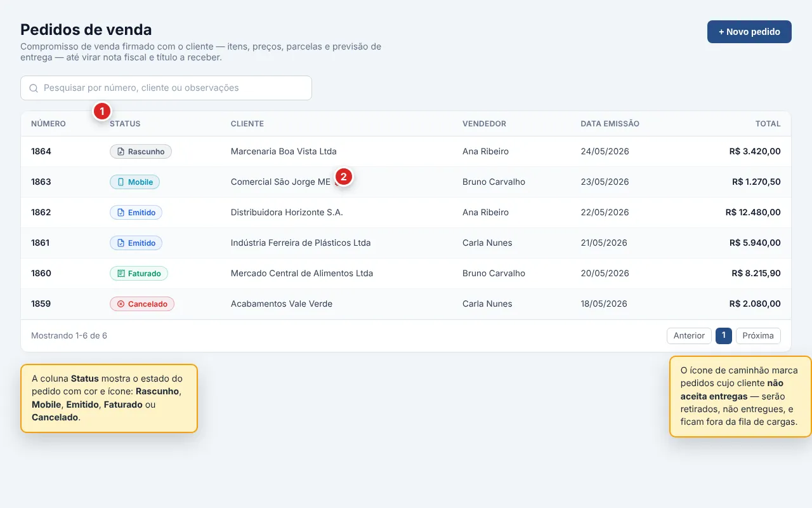The width and height of the screenshot is (812, 508).
Task: Click the document icon in order 1861's Emitido badge
Action: [x=121, y=243]
